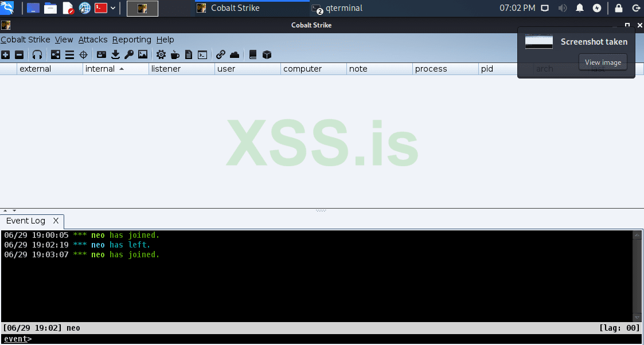Switch to target table crosshair icon
The height and width of the screenshot is (345, 644).
83,55
